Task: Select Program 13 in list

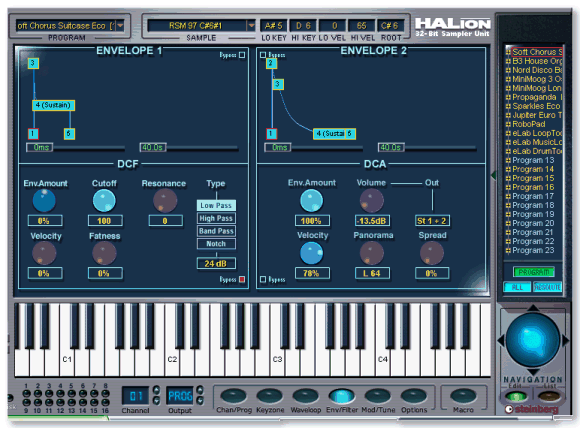Action: click(534, 160)
